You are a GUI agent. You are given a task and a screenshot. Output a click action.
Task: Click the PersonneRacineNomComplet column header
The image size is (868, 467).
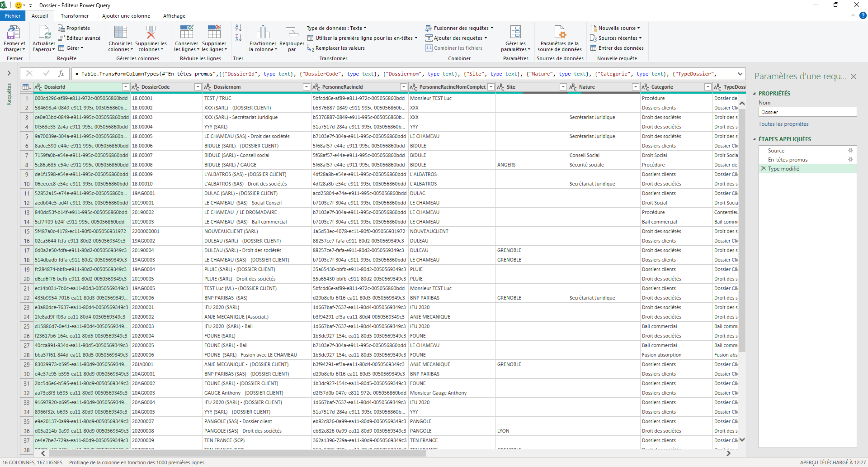tap(452, 87)
